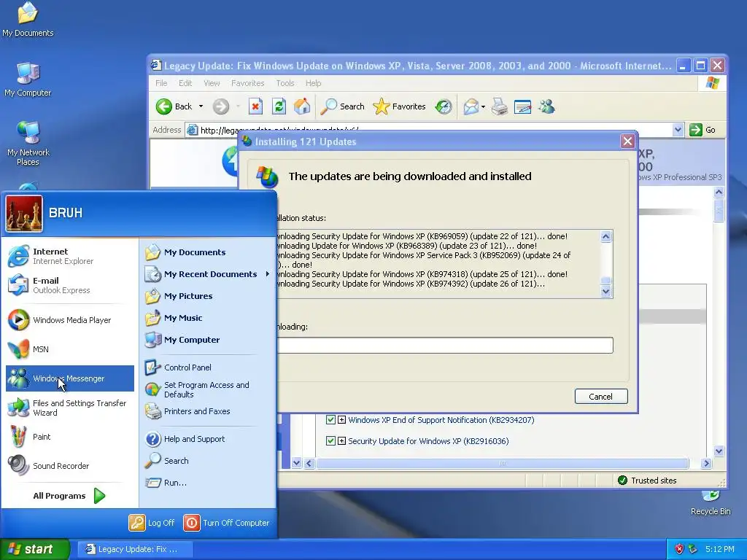747x560 pixels.
Task: Open Search in the IE toolbar
Action: [342, 106]
